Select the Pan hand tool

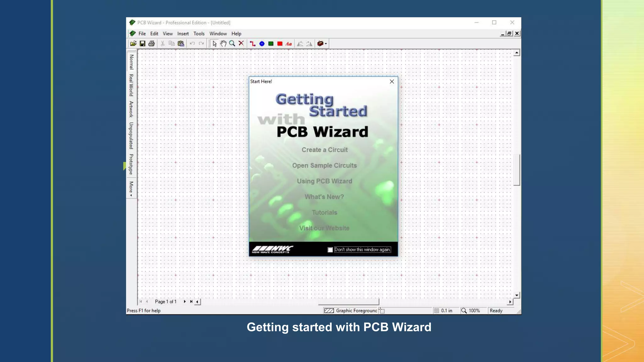[x=223, y=44]
